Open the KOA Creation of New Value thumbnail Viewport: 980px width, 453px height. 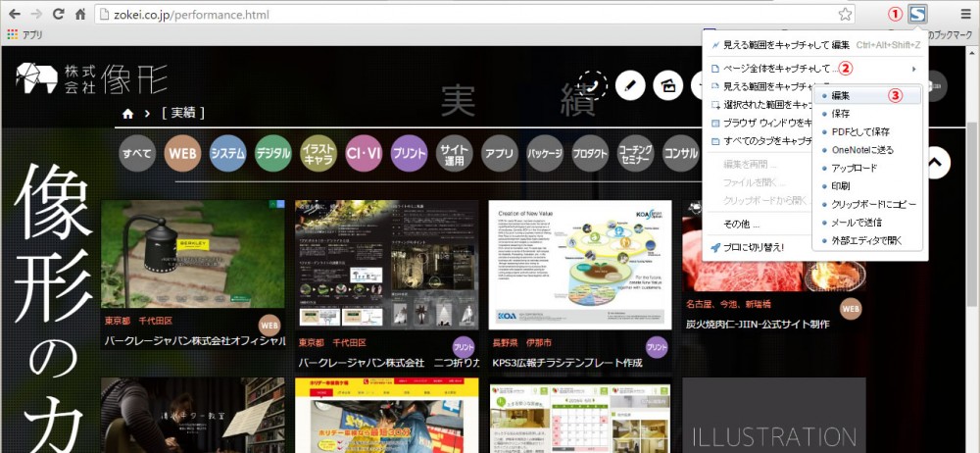[x=580, y=265]
